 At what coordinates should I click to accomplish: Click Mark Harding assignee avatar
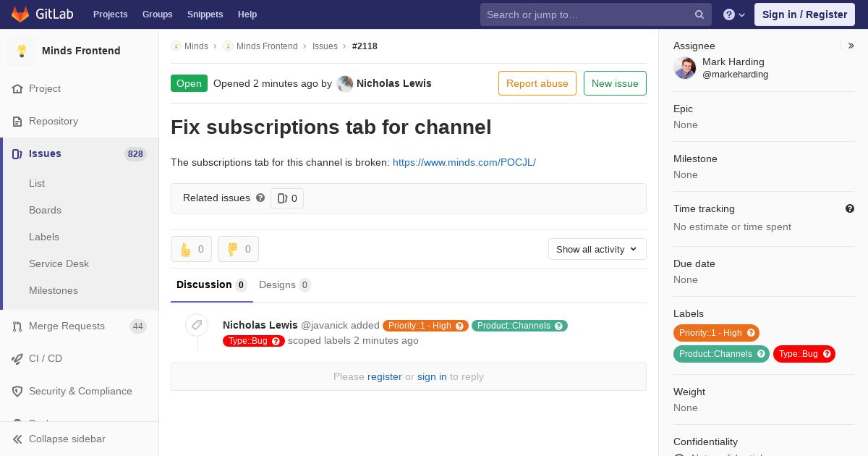(x=685, y=68)
